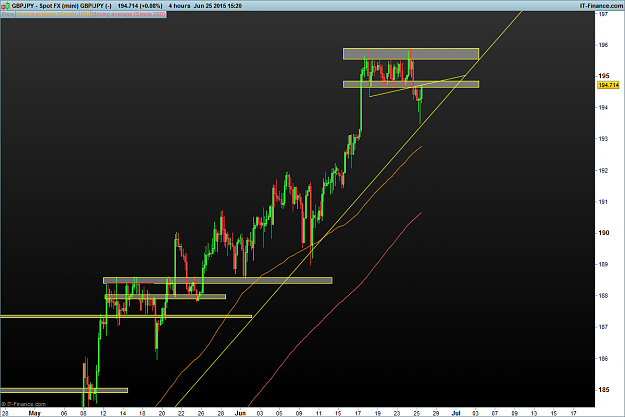Click the 190 price axis label
The width and height of the screenshot is (625, 417).
(x=603, y=233)
